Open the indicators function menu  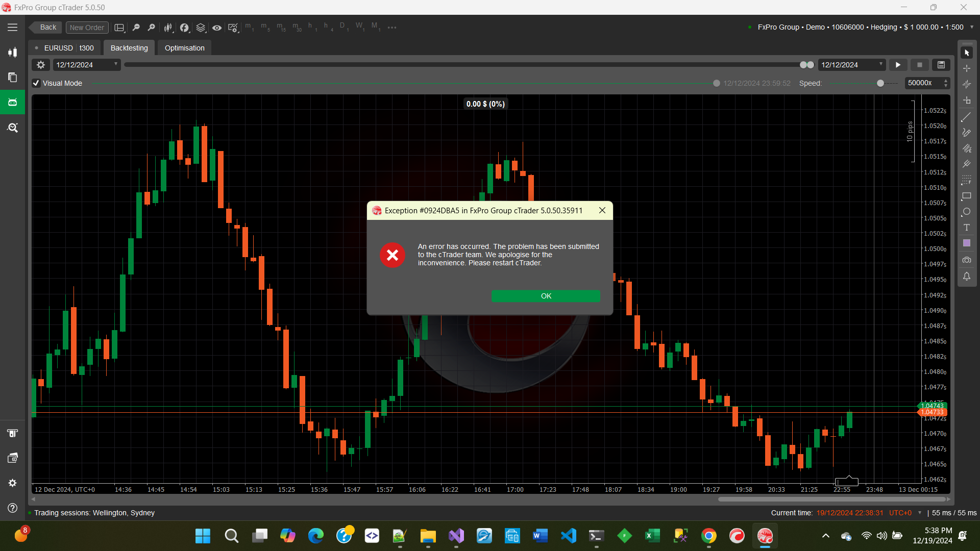[x=184, y=28]
